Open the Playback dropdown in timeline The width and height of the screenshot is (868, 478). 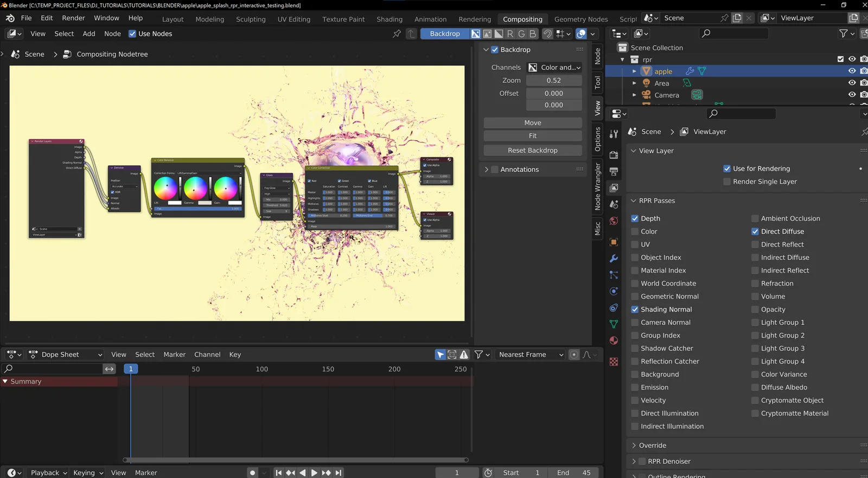pyautogui.click(x=49, y=473)
